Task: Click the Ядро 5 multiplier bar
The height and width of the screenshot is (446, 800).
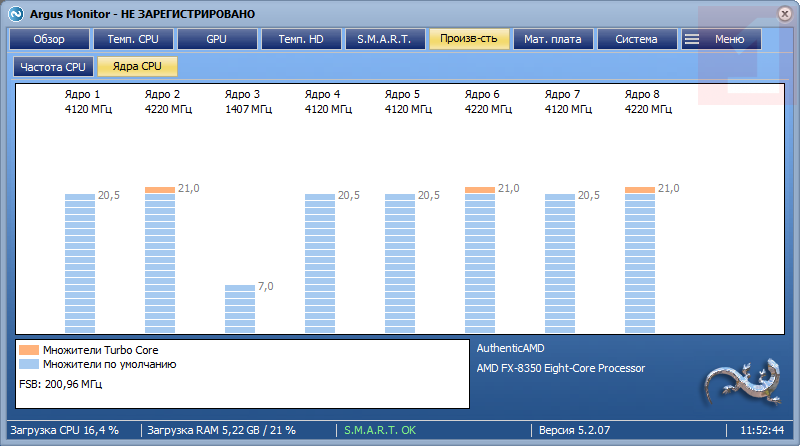Action: coord(400,263)
